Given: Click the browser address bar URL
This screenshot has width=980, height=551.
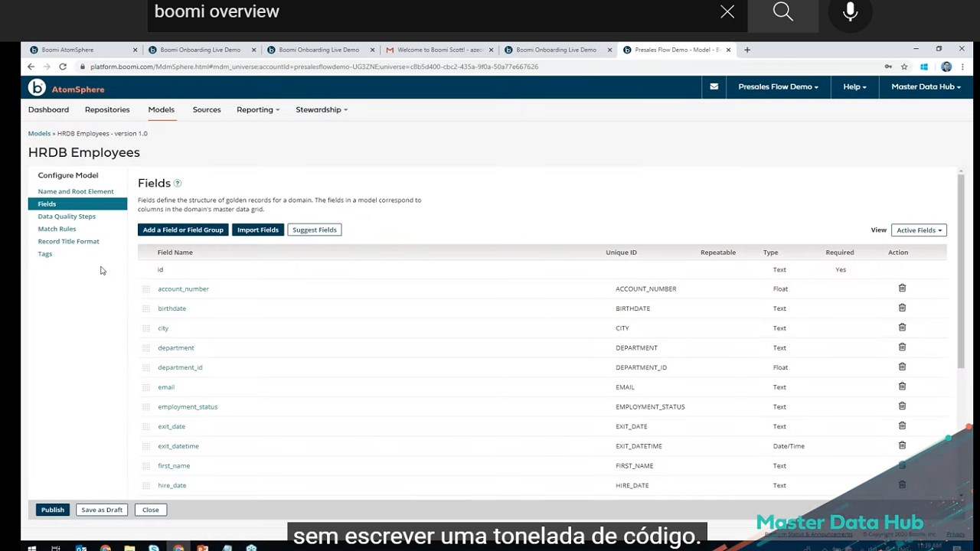Looking at the screenshot, I should (314, 67).
